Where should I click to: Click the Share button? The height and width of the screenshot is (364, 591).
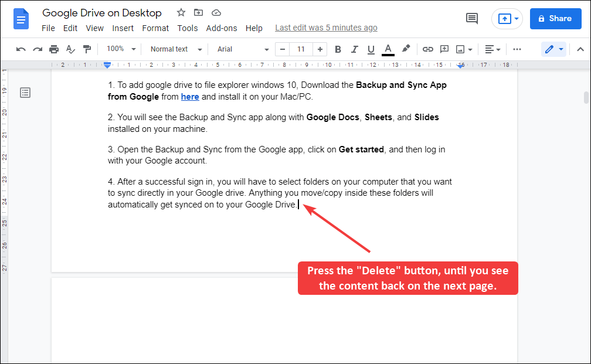[555, 18]
